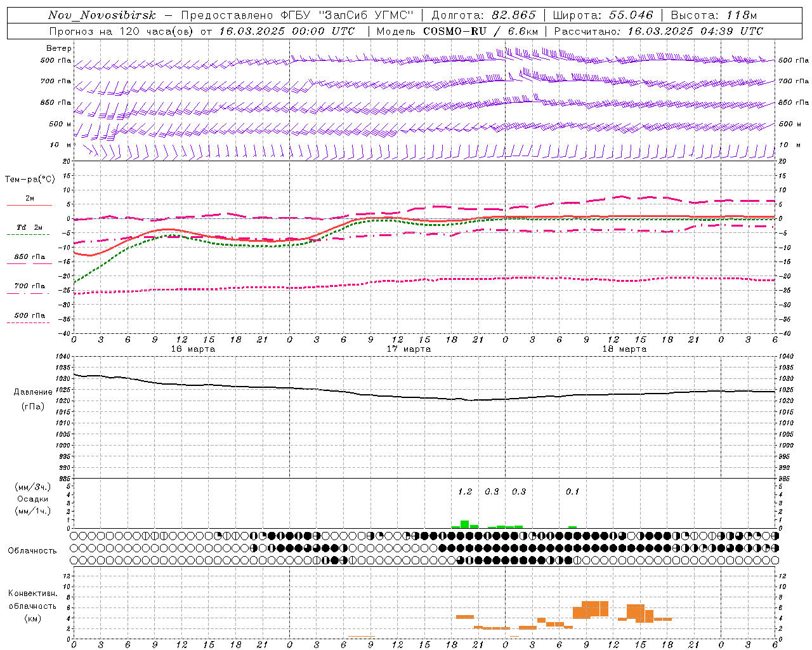Screen dimensions: 812x650
Task: Select the '16 марта' date label
Action: [x=193, y=349]
